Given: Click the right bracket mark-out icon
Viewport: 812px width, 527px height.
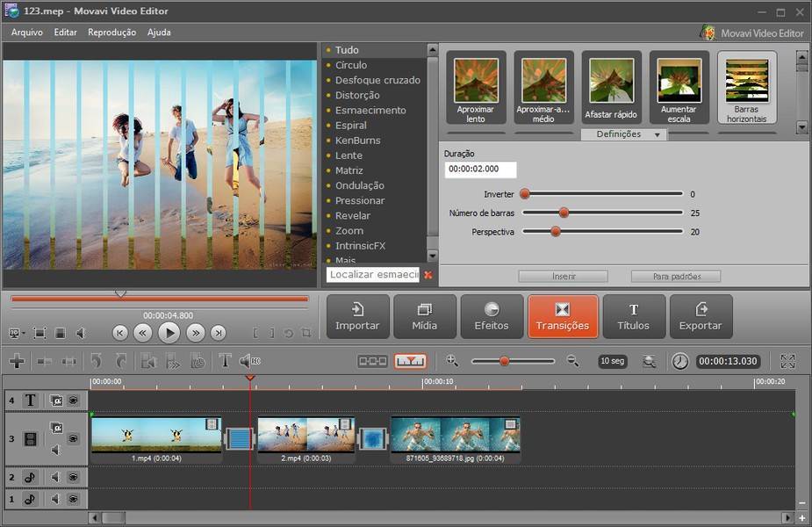Looking at the screenshot, I should pos(272,333).
